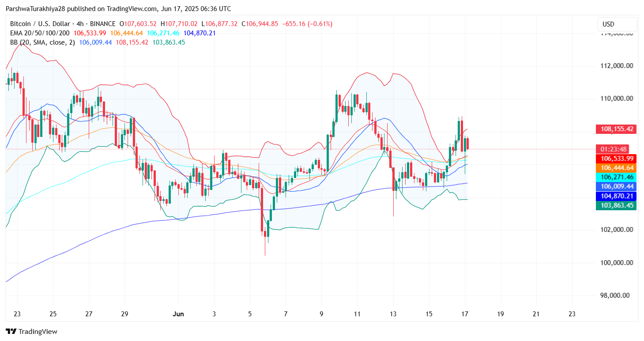Click the EMA 200 value 104,870.21 in legend
This screenshot has height=341, width=644.
pyautogui.click(x=200, y=33)
